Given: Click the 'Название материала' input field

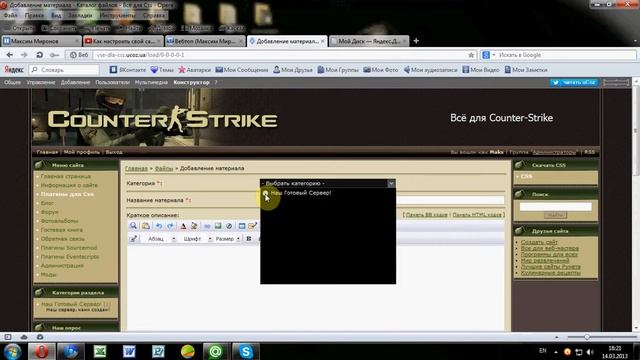Looking at the screenshot, I should [450, 200].
